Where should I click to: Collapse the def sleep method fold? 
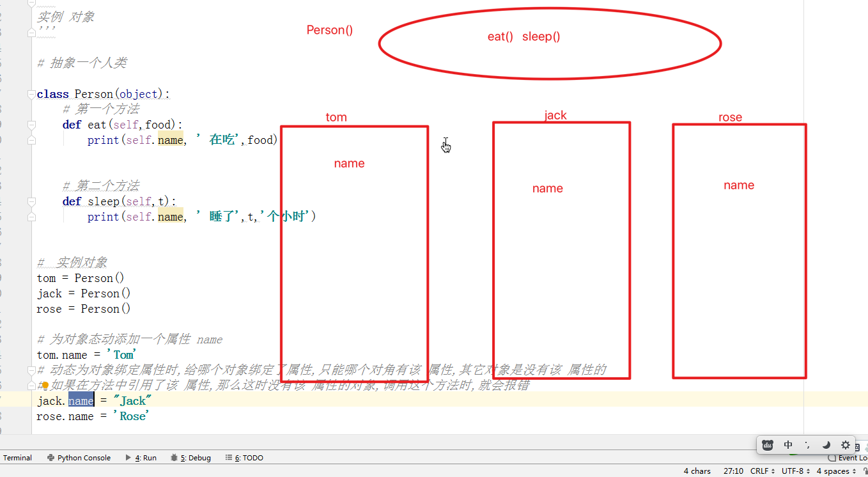[x=31, y=202]
